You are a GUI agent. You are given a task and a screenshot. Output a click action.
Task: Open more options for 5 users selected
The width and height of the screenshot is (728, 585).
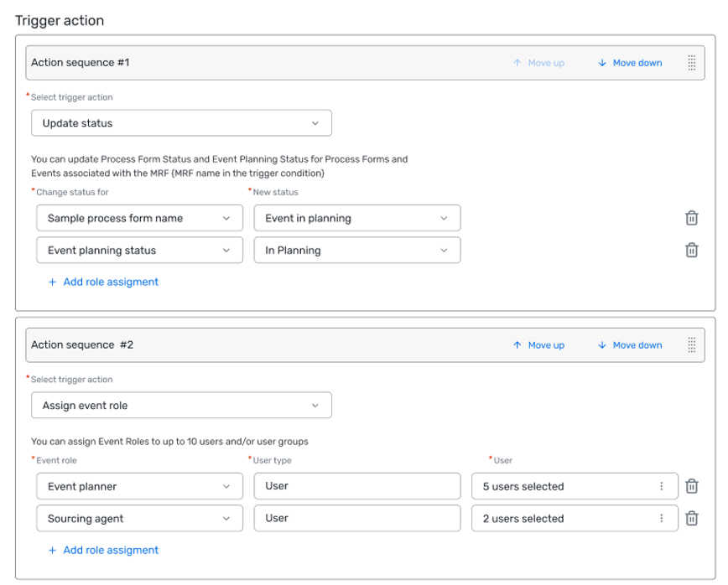pyautogui.click(x=661, y=486)
